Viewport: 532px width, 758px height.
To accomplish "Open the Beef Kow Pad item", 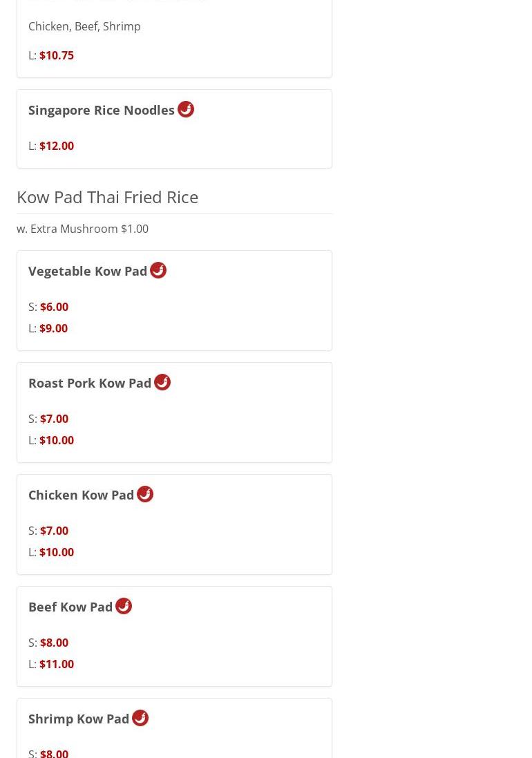I will point(70,607).
